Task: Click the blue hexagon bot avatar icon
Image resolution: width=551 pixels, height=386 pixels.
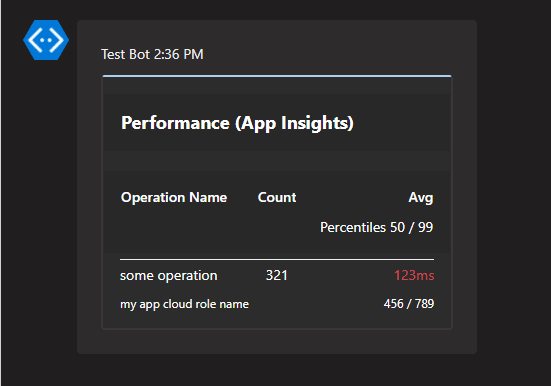Action: [46, 40]
